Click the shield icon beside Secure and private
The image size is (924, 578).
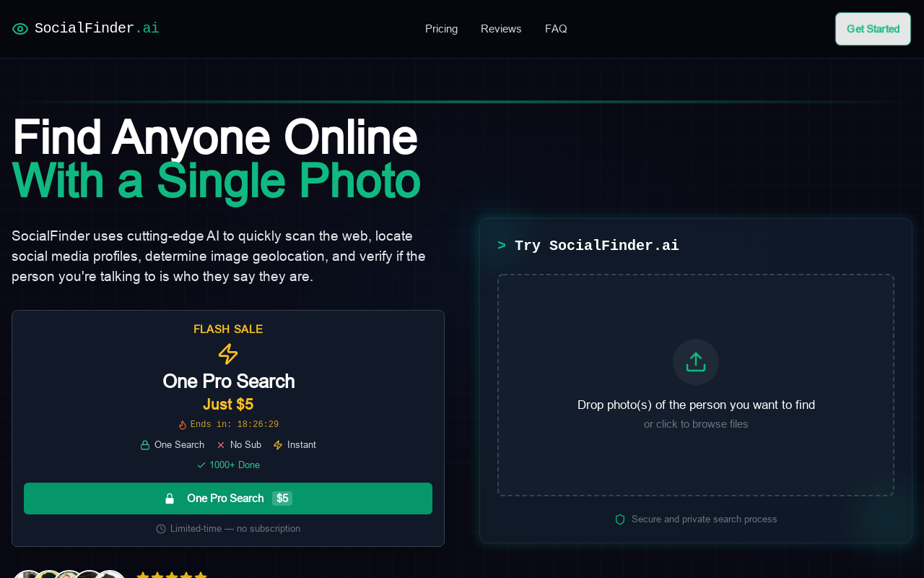(x=620, y=519)
